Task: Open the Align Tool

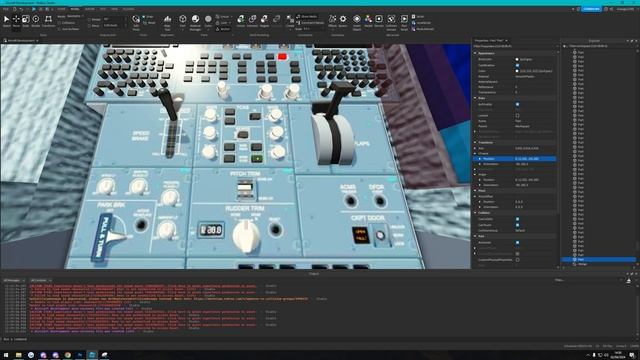Action: click(x=167, y=23)
